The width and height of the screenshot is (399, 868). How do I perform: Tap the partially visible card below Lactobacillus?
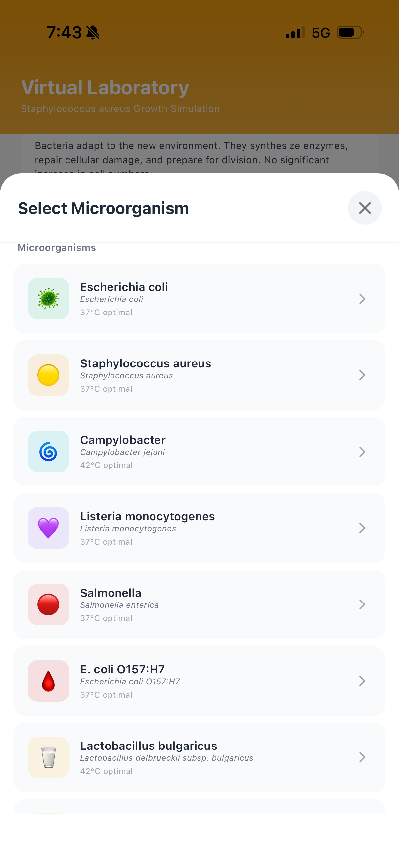[x=199, y=807]
